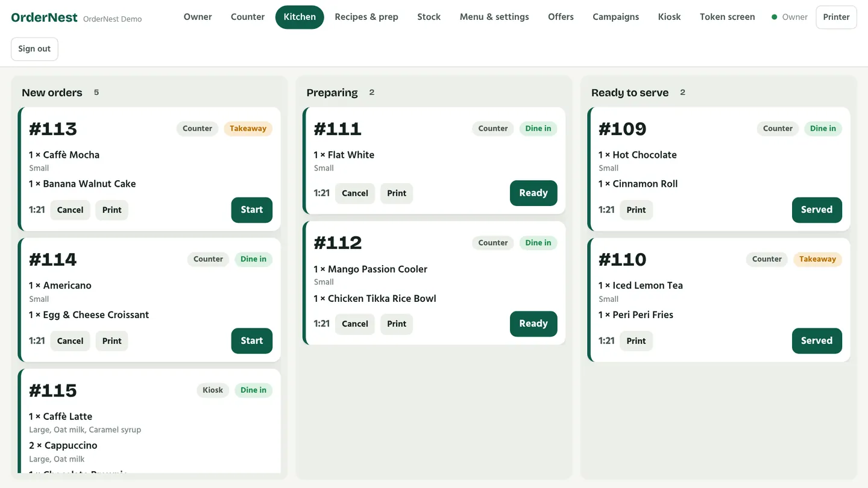Select the Kitchen tab

click(300, 17)
